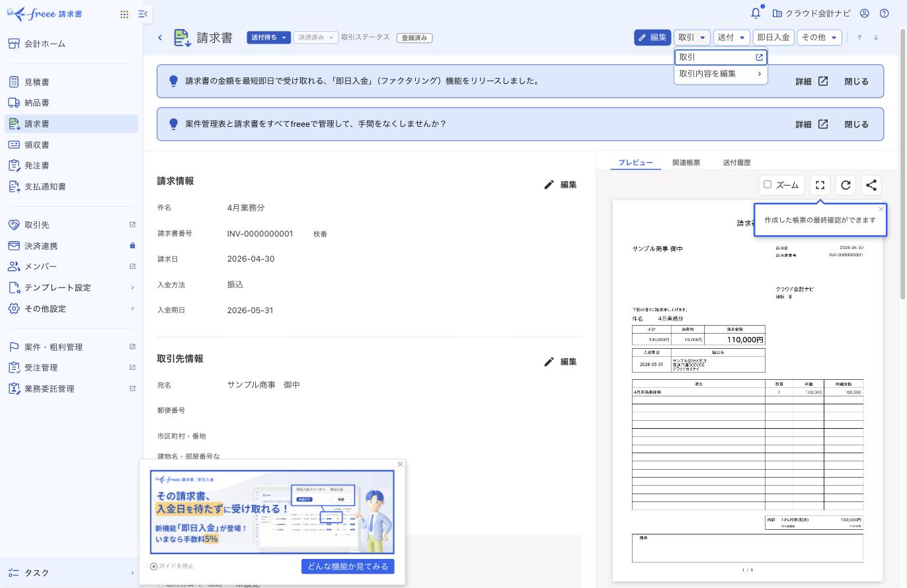Click the promo banner image
Image resolution: width=907 pixels, height=588 pixels.
tap(272, 512)
